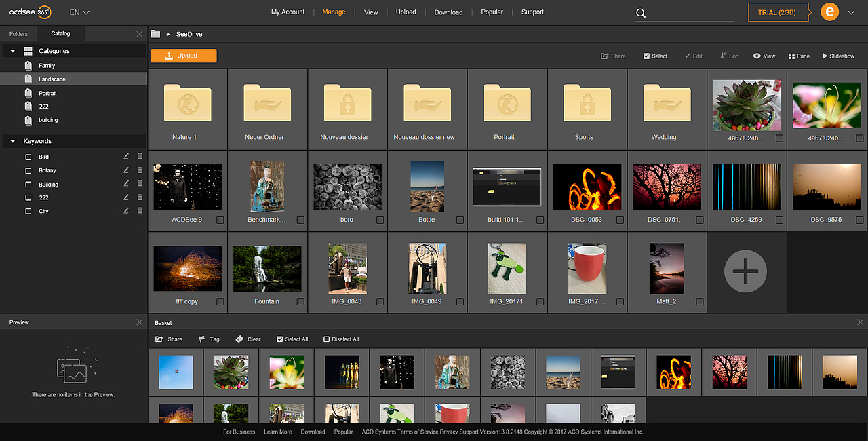Select the Landscape category
This screenshot has height=441, width=868.
point(73,79)
